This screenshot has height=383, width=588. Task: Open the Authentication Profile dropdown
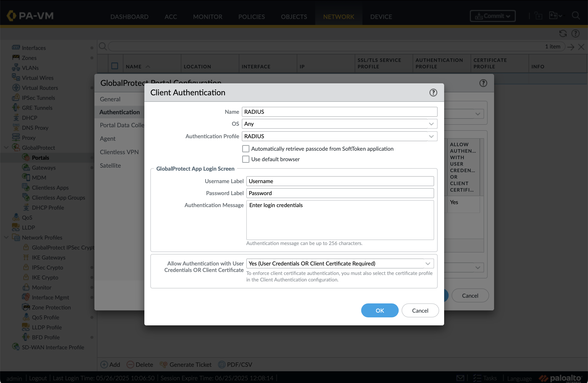431,136
